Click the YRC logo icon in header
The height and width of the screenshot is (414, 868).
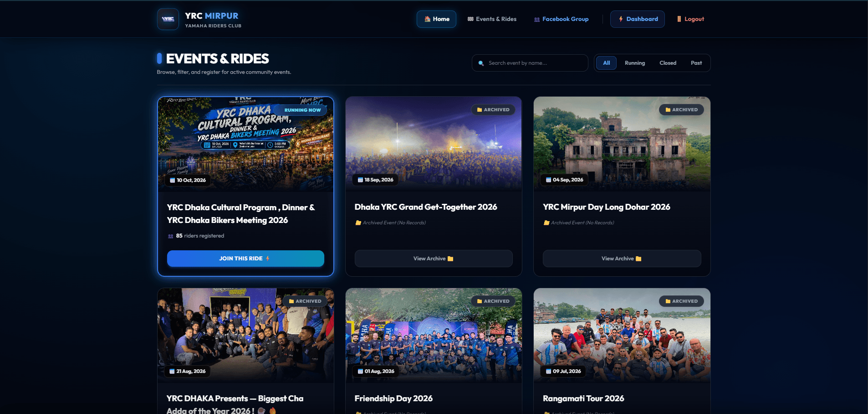(x=168, y=19)
